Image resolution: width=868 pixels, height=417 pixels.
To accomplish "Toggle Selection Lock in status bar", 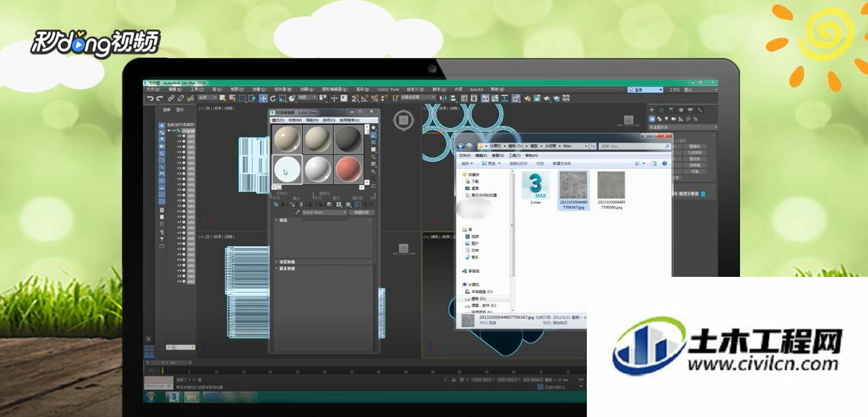I will click(453, 380).
